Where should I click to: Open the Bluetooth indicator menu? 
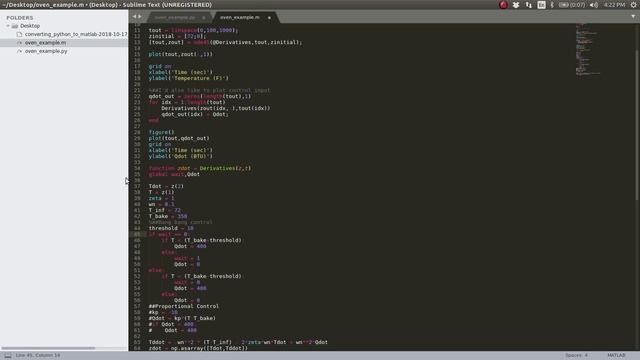[552, 5]
